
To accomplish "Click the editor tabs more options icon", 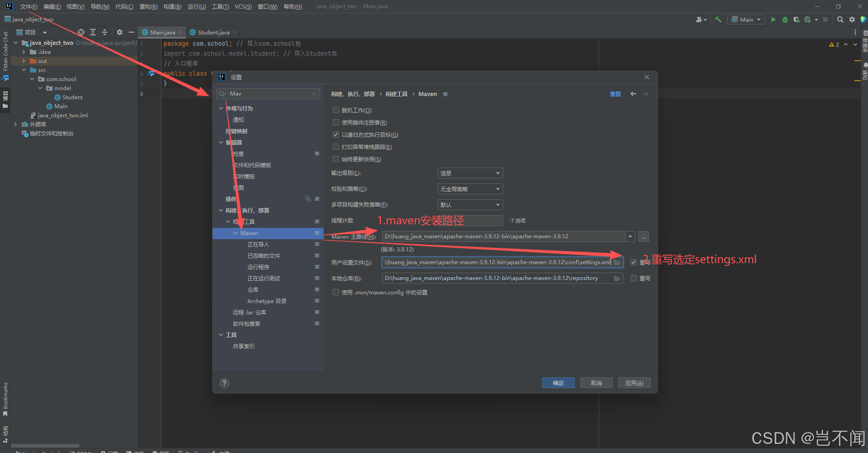I will pos(855,32).
